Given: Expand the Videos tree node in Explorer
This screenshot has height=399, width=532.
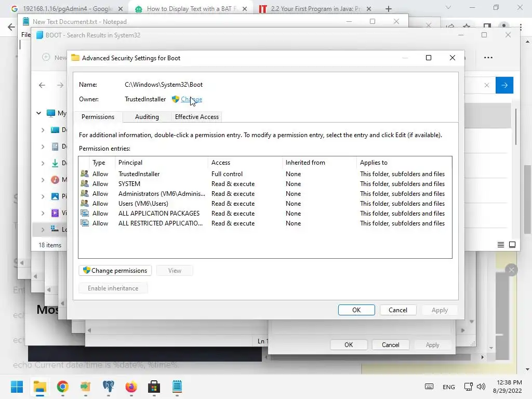Looking at the screenshot, I should pos(43,213).
